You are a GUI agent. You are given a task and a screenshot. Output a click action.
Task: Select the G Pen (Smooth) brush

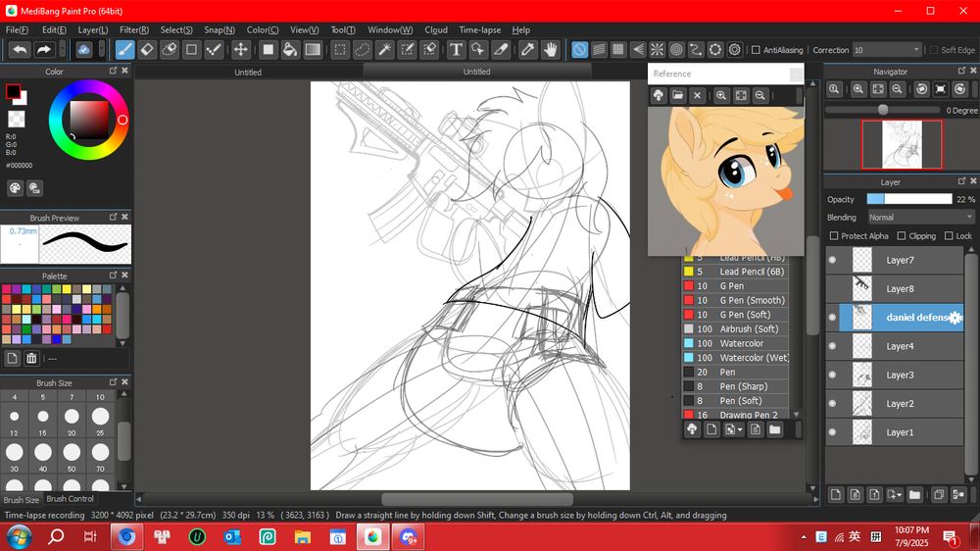tap(735, 300)
